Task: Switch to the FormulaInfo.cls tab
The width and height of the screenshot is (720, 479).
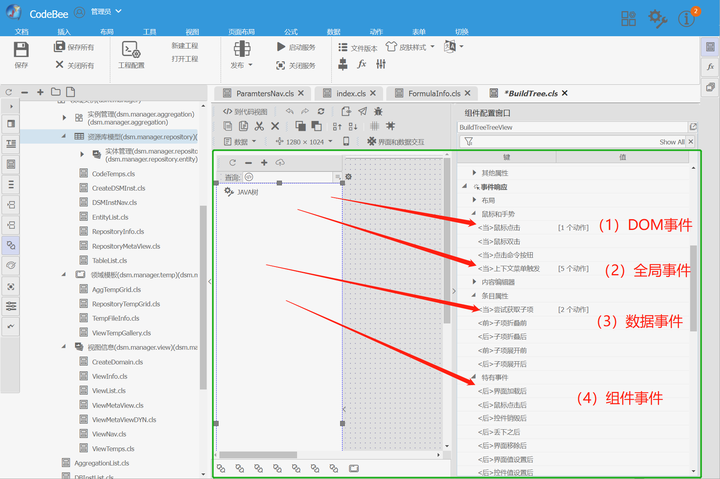Action: pos(433,93)
